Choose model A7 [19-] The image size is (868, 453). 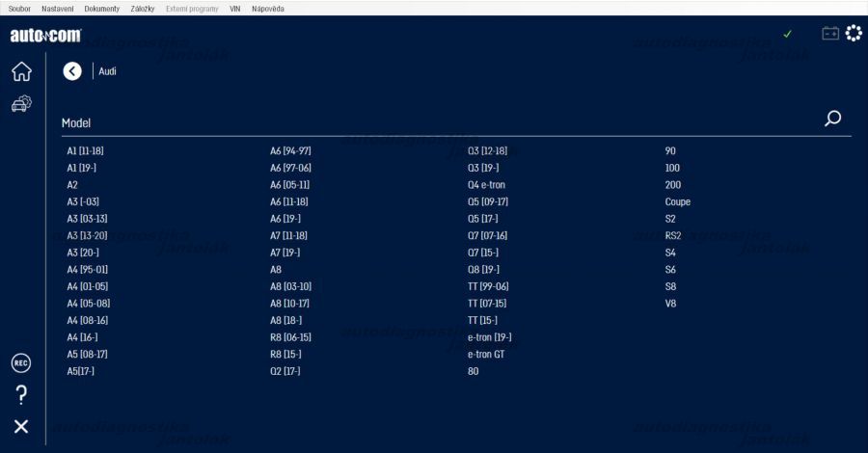pos(285,253)
